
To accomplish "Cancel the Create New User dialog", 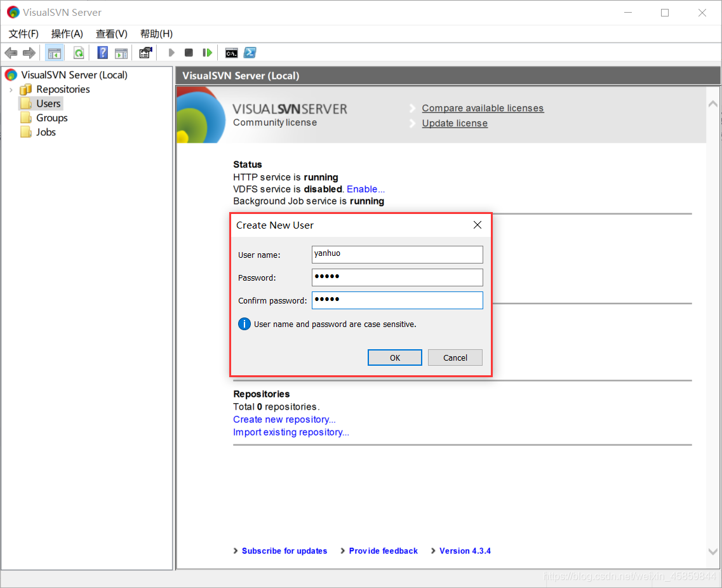I will point(455,357).
